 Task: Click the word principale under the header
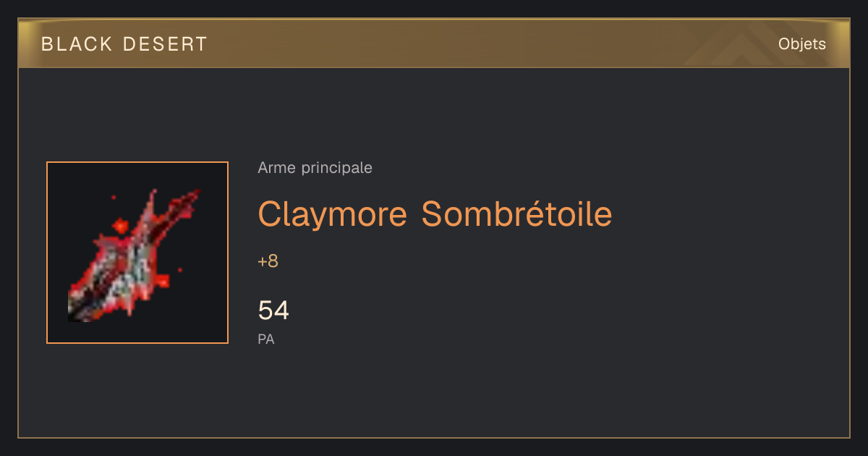click(x=336, y=168)
